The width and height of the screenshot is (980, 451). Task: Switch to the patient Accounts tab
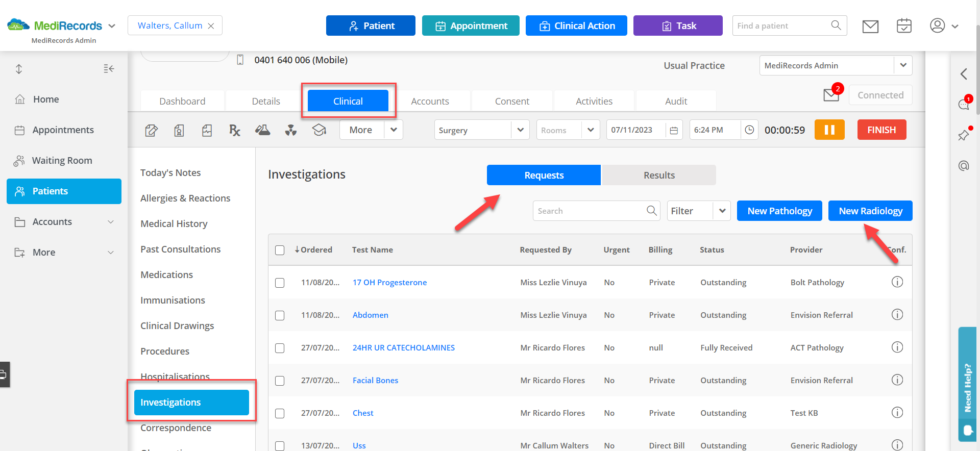click(x=430, y=101)
